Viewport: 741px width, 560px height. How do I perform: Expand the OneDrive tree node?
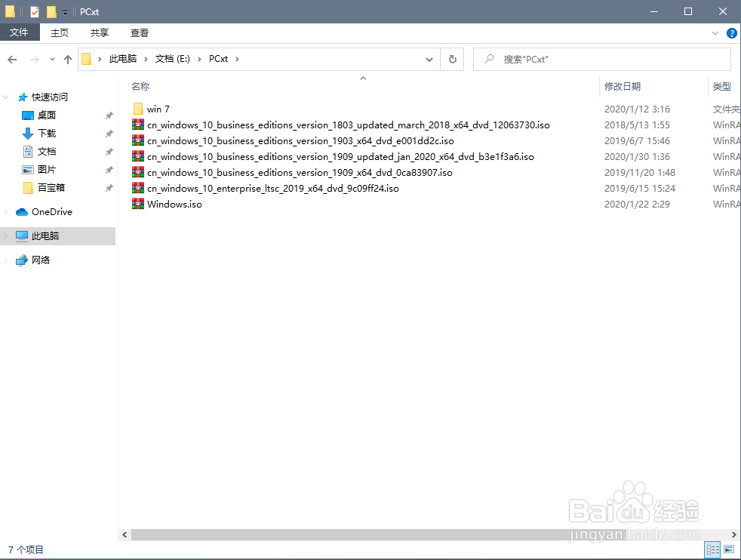[x=6, y=212]
